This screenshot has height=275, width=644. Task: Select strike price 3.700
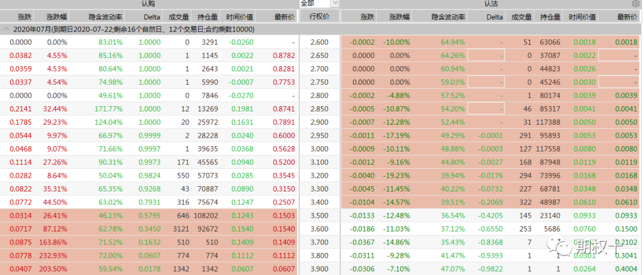320,242
